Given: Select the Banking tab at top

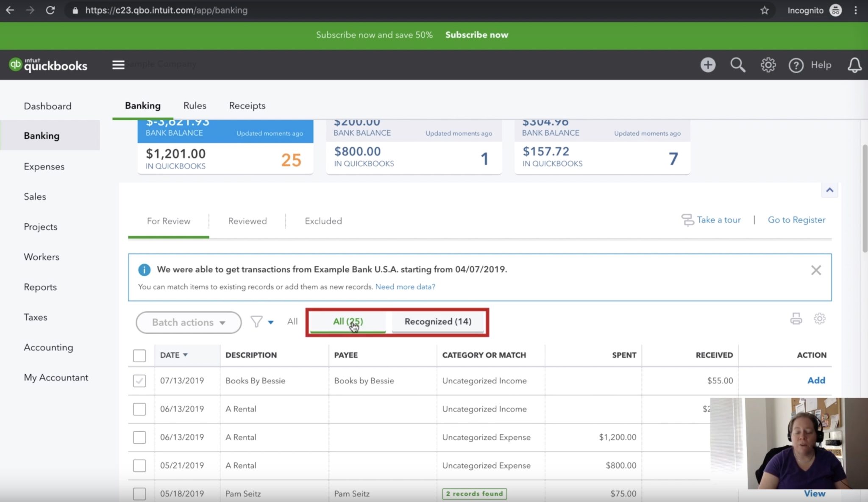Looking at the screenshot, I should [x=143, y=105].
